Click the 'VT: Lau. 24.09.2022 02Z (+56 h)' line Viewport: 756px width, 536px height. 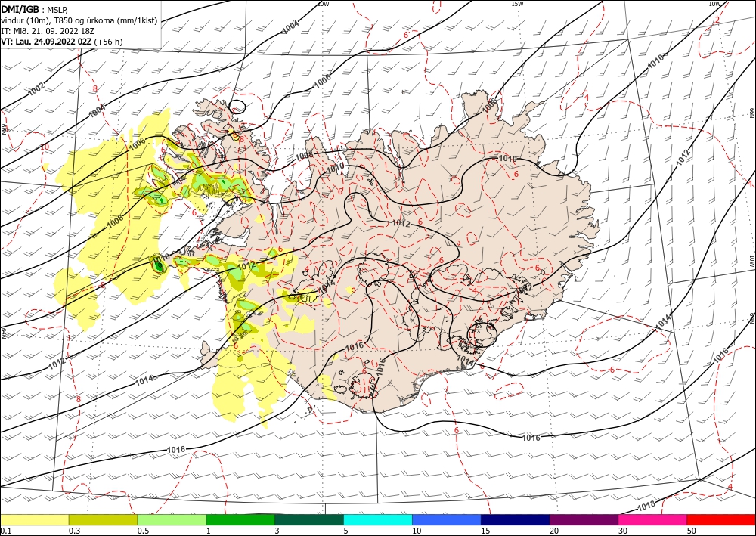coord(62,42)
